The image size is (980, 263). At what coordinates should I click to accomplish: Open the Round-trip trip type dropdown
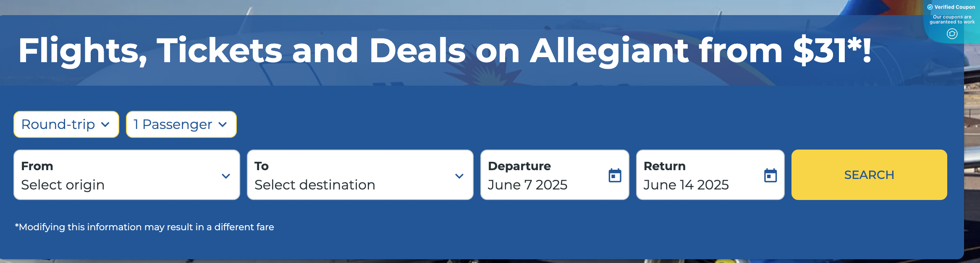(66, 124)
